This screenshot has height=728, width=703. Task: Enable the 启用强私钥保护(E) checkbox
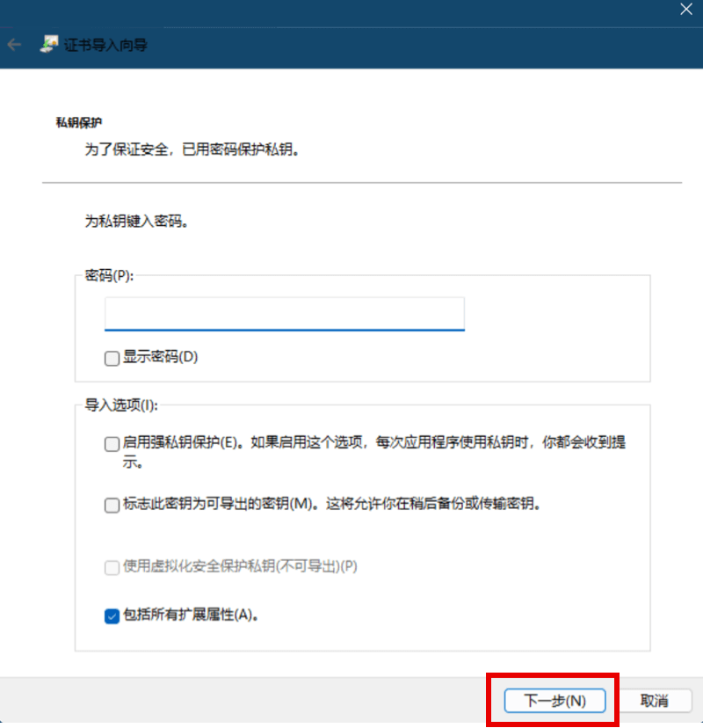tap(112, 444)
